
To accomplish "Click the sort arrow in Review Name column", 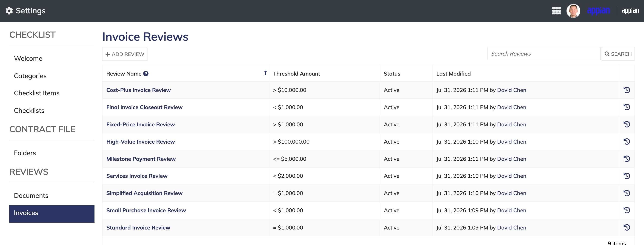I will click(265, 73).
